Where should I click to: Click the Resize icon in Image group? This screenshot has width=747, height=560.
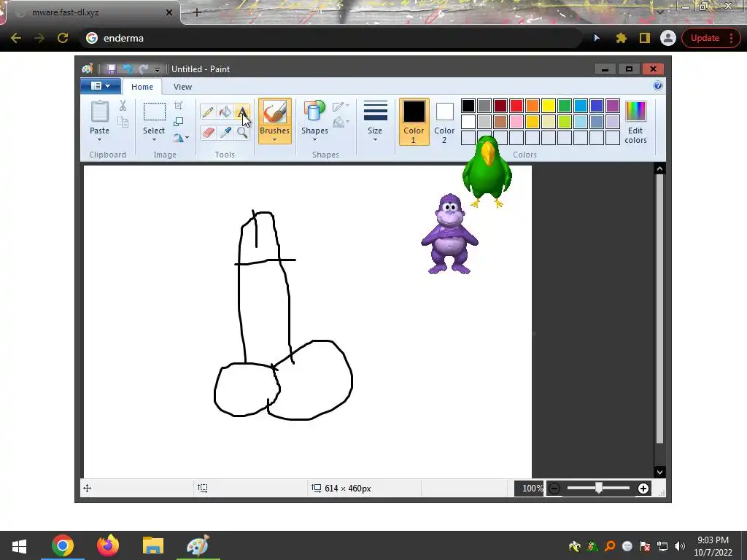[178, 122]
